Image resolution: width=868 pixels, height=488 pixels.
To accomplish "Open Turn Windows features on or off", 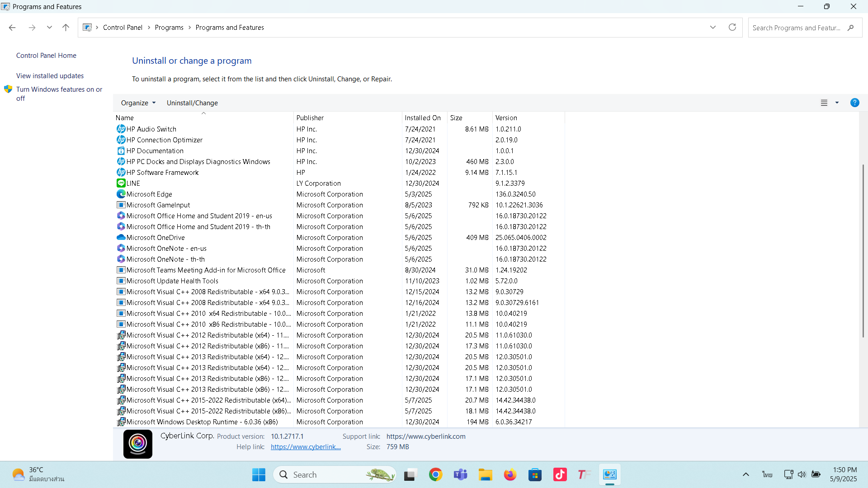I will 59,94.
